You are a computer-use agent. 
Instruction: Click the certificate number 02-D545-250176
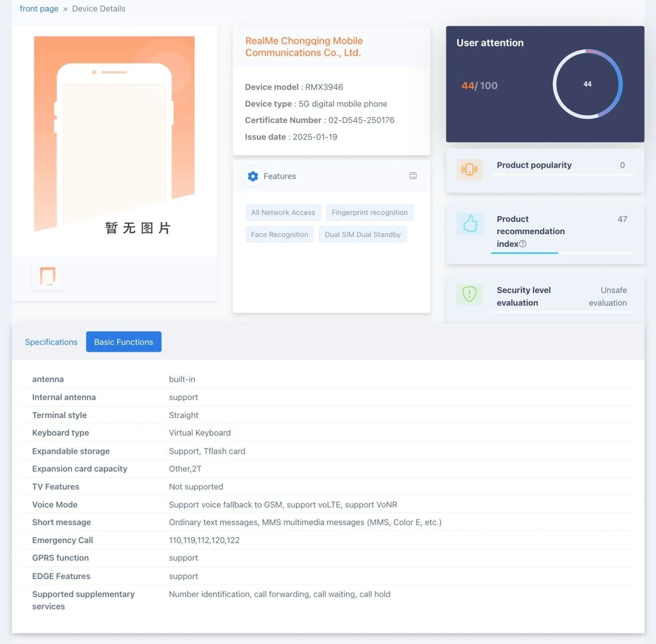[362, 120]
